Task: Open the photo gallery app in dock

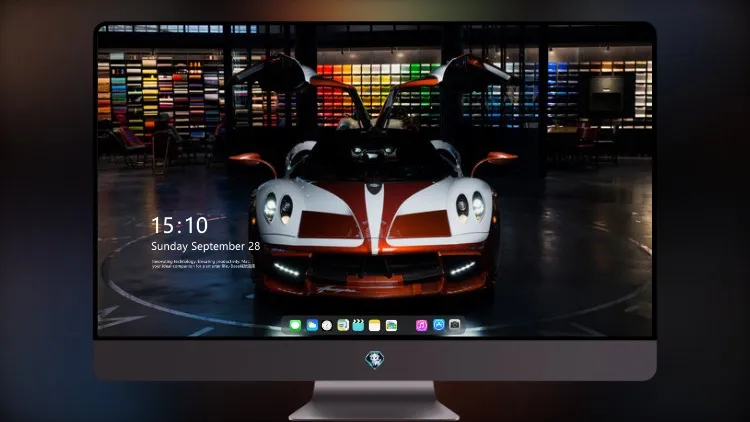Action: click(x=391, y=325)
